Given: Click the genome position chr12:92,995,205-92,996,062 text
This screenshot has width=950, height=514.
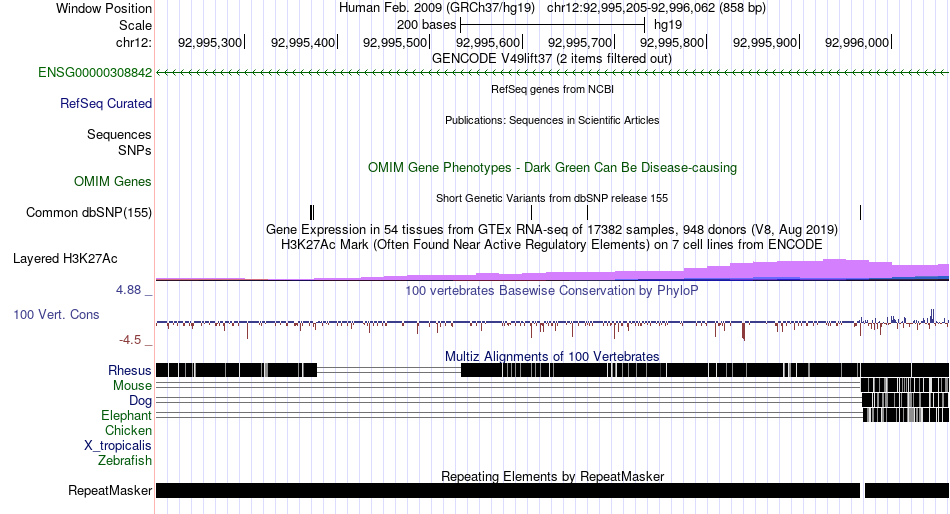Looking at the screenshot, I should pos(656,8).
